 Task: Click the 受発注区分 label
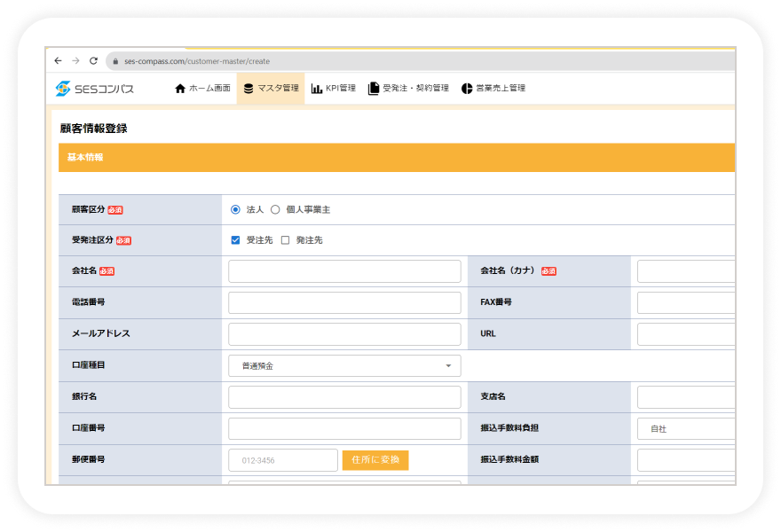tap(92, 240)
